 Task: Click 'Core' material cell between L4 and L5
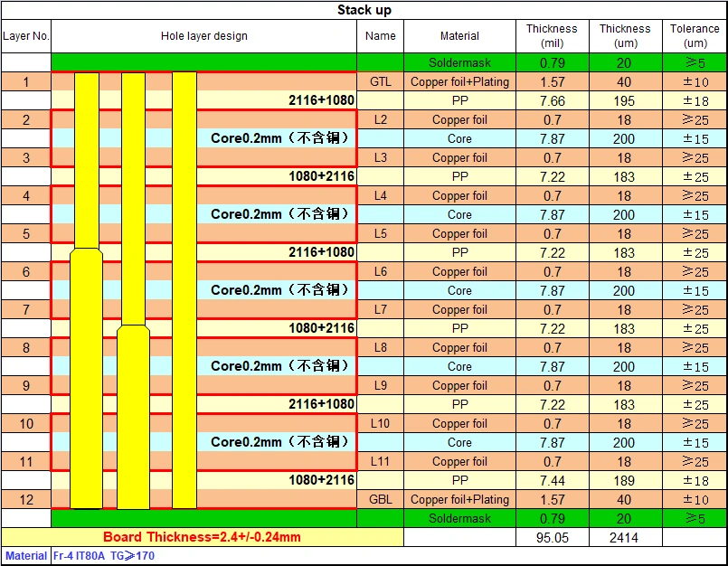(x=459, y=214)
